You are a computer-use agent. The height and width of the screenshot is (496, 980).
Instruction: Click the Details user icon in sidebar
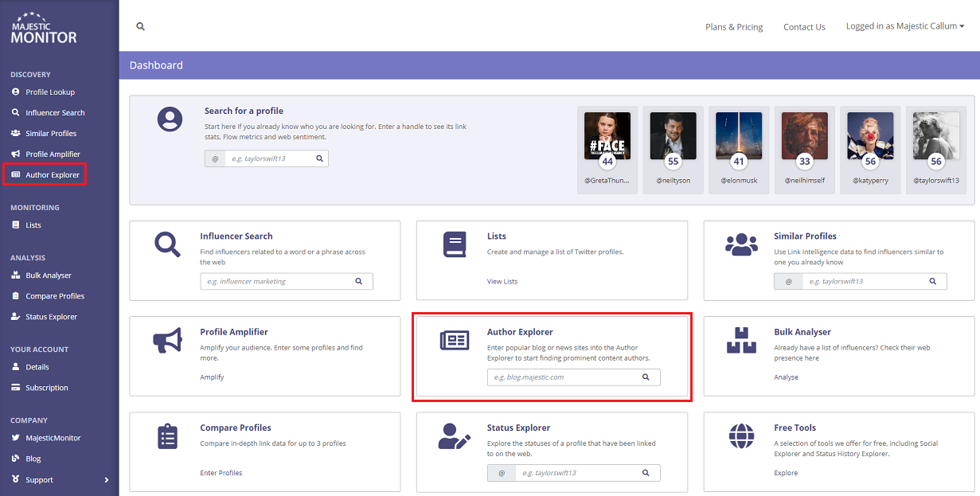pyautogui.click(x=16, y=366)
